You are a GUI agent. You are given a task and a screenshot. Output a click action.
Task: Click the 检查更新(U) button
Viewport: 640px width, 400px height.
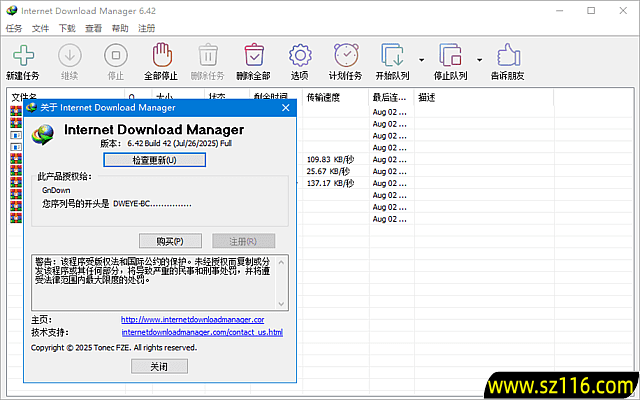click(x=154, y=160)
